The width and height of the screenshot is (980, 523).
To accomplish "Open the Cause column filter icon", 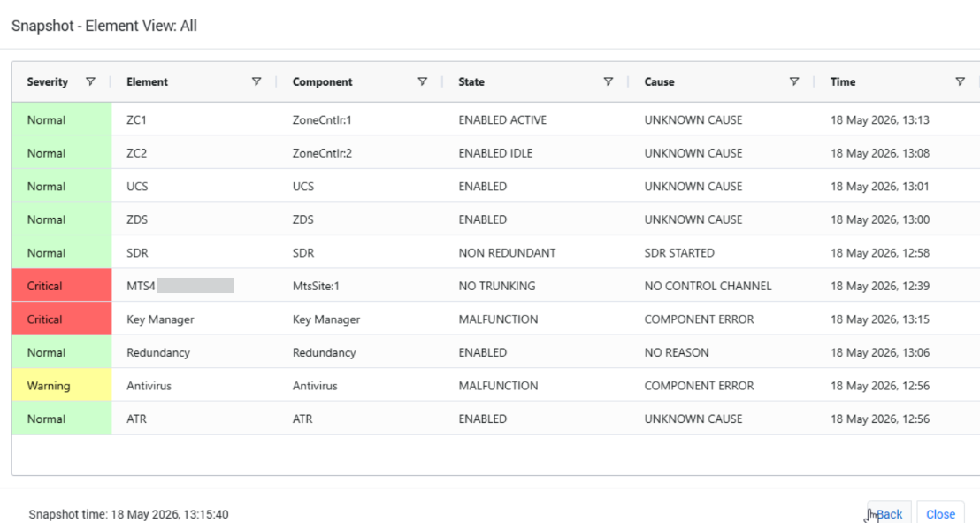I will [x=793, y=82].
